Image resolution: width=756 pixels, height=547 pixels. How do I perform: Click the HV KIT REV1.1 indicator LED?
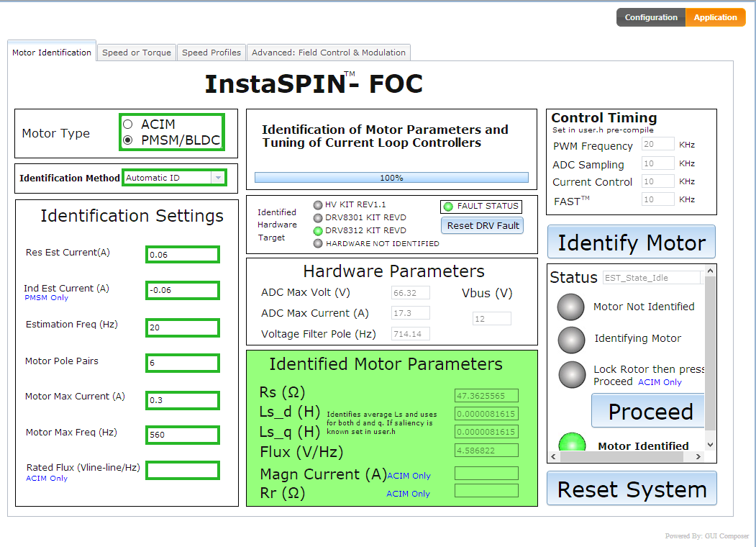pos(318,205)
